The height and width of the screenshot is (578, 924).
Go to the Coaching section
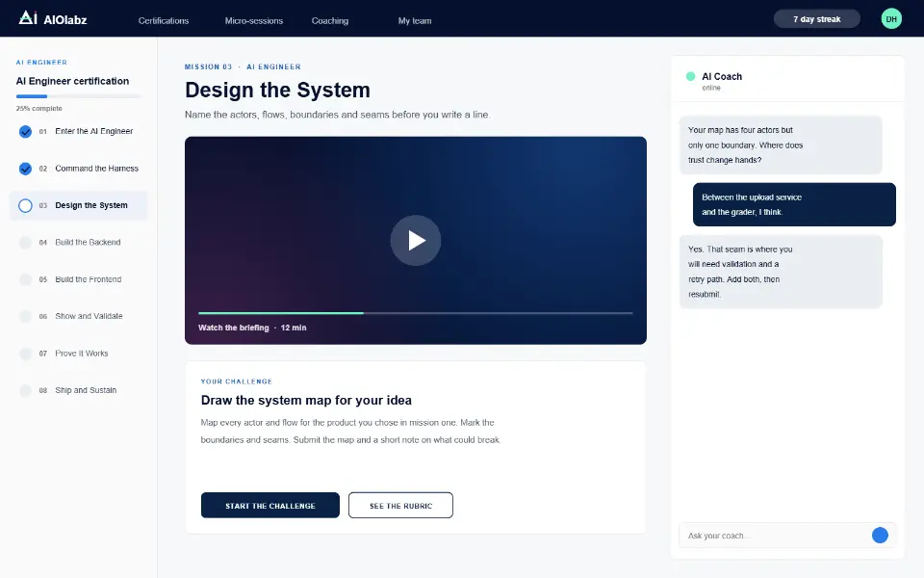tap(330, 20)
